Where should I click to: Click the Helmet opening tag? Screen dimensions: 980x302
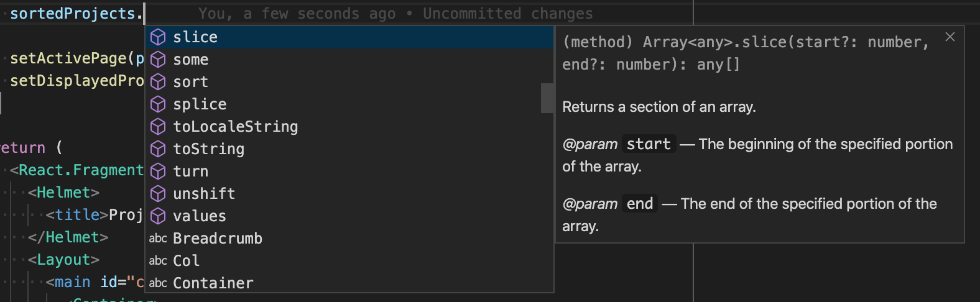[63, 193]
